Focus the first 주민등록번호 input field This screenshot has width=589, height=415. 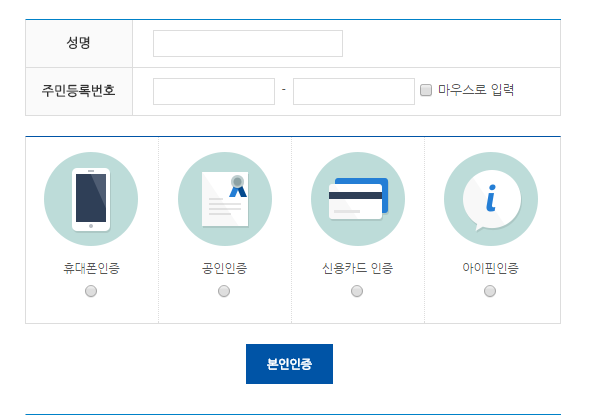pyautogui.click(x=214, y=91)
